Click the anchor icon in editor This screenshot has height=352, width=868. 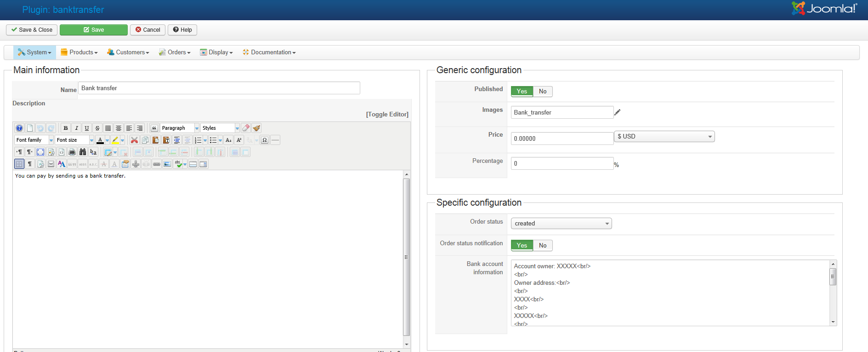[136, 164]
